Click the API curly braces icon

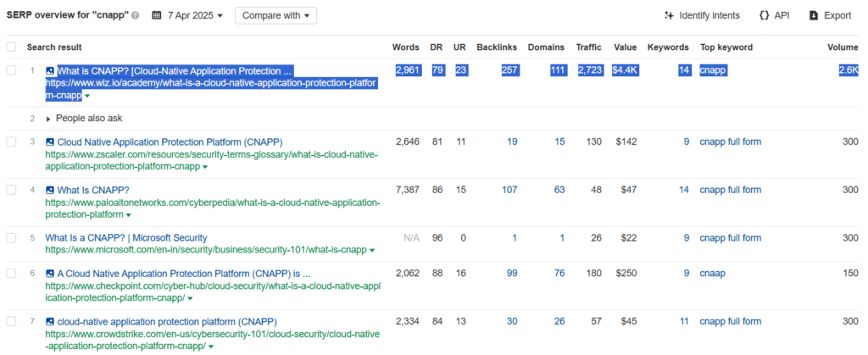pyautogui.click(x=765, y=15)
